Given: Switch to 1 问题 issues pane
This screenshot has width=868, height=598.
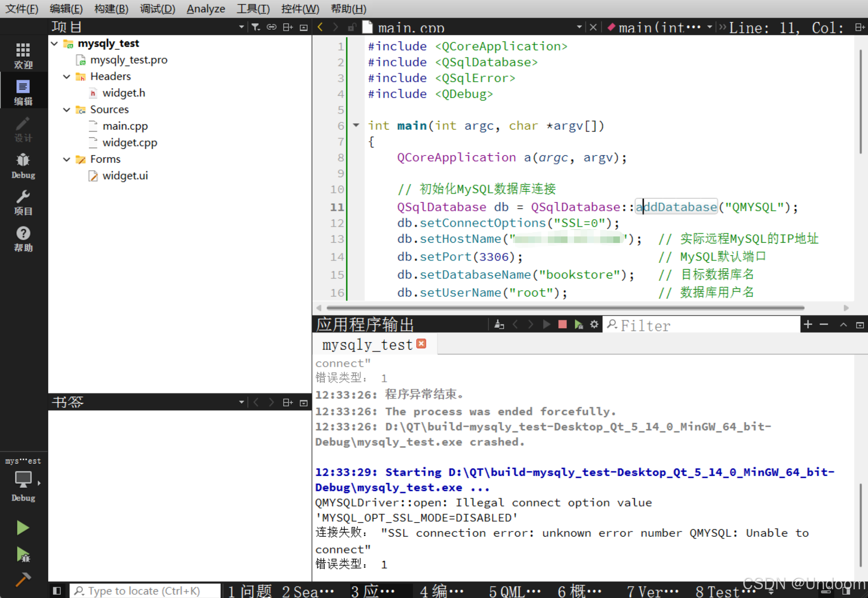Looking at the screenshot, I should coord(250,591).
